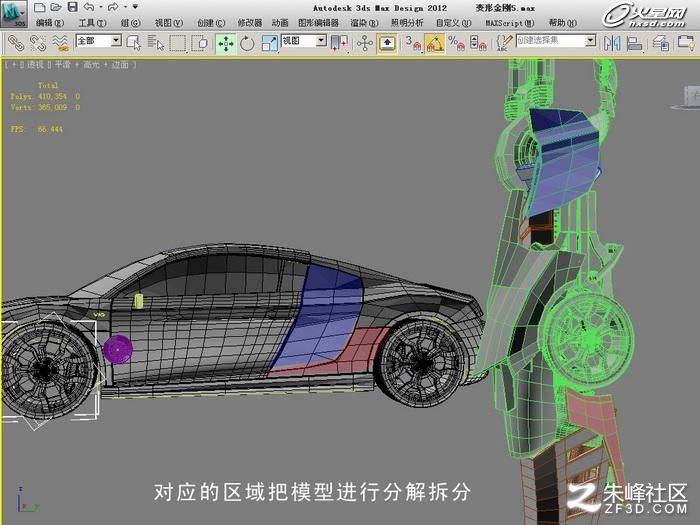Click the Align tool icon

point(634,44)
